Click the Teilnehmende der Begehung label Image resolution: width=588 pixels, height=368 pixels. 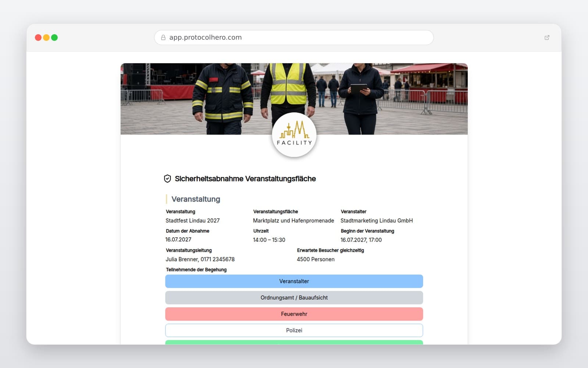[196, 270]
